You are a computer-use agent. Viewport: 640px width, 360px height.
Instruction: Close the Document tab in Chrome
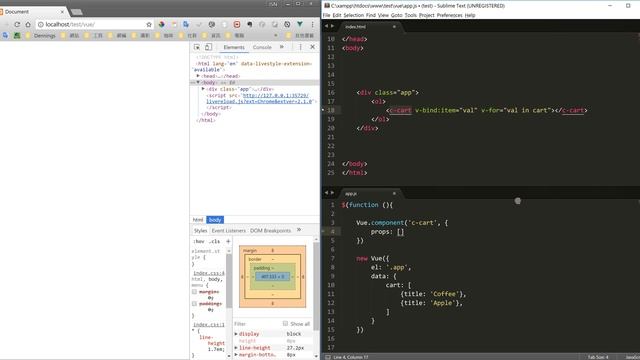pyautogui.click(x=62, y=12)
